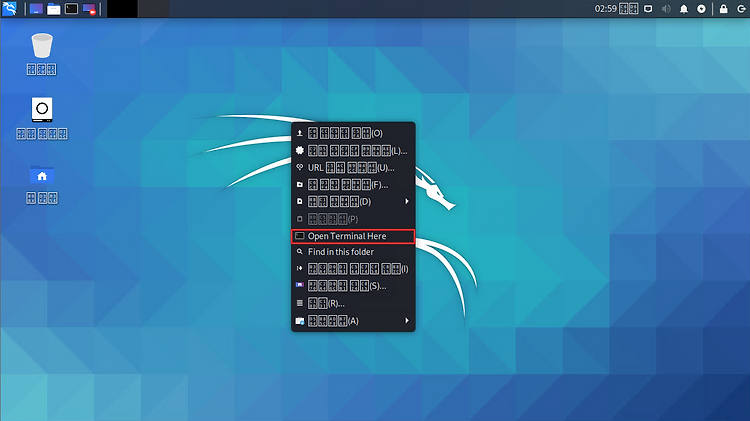Click the show desktop panel icon
Screen dimensions: 750x421
click(36, 9)
